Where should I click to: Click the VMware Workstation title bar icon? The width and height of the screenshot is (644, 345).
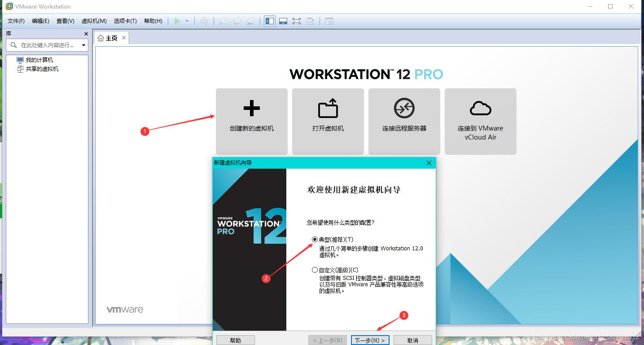[x=9, y=6]
